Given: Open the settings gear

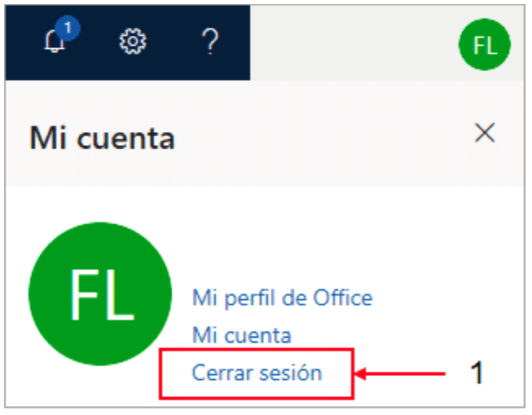Looking at the screenshot, I should 133,42.
